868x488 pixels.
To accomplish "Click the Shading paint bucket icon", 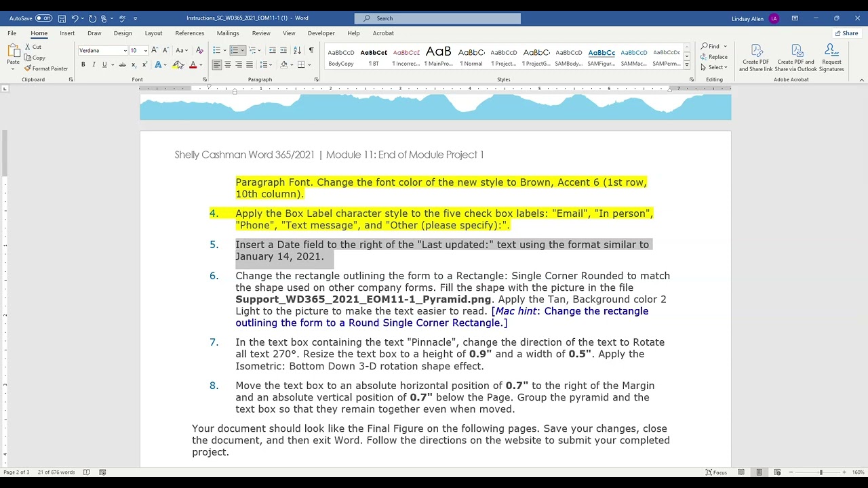I will [284, 65].
